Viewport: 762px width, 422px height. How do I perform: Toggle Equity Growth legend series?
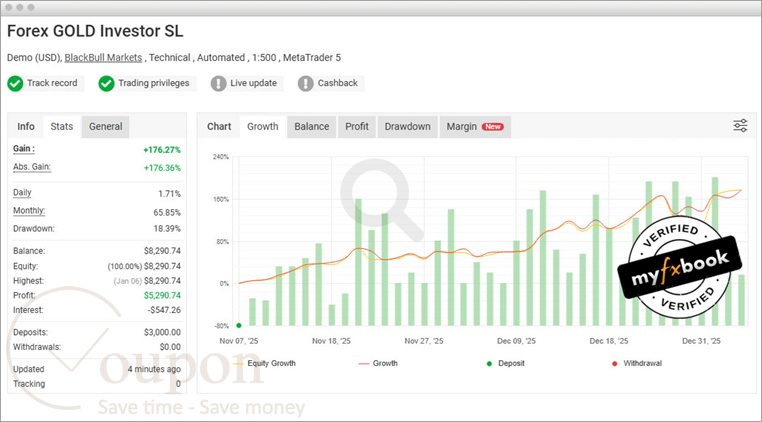(x=265, y=363)
